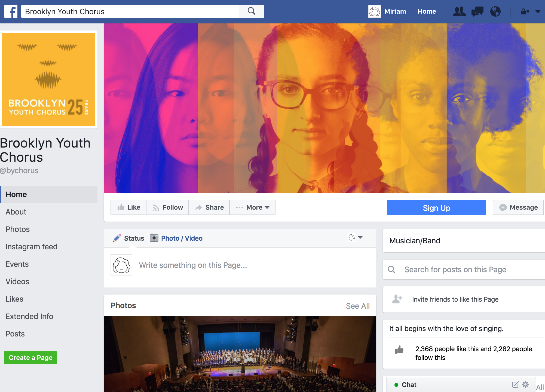The width and height of the screenshot is (545, 392).
Task: Like the Brooklyn Youth Chorus page
Action: (128, 207)
